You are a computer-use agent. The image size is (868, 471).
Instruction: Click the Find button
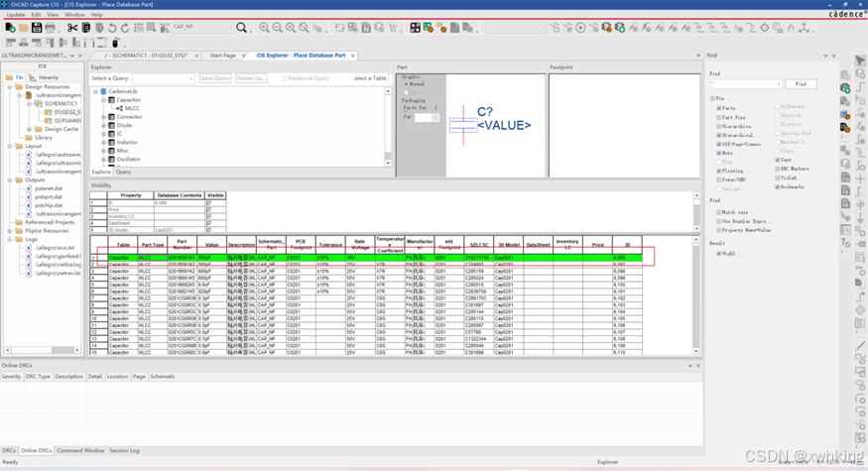pyautogui.click(x=801, y=84)
